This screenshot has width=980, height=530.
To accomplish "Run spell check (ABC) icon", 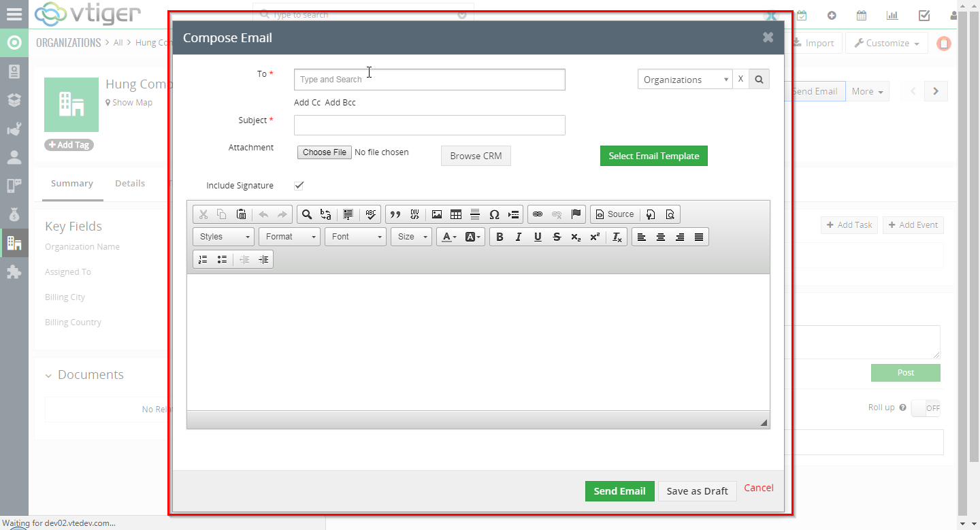I will pyautogui.click(x=370, y=214).
